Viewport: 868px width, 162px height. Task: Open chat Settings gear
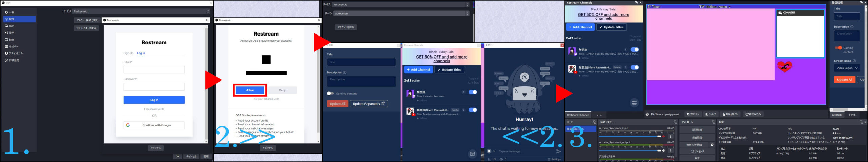click(x=554, y=159)
